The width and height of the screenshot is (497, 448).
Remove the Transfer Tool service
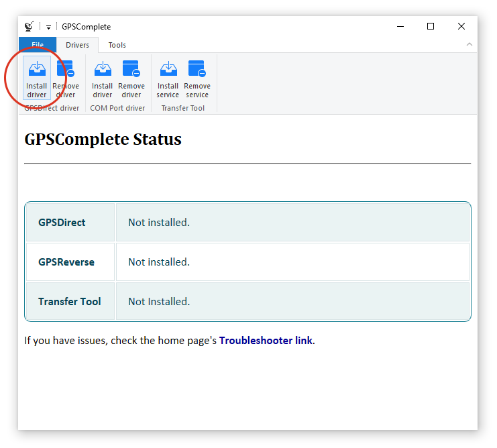pos(197,78)
